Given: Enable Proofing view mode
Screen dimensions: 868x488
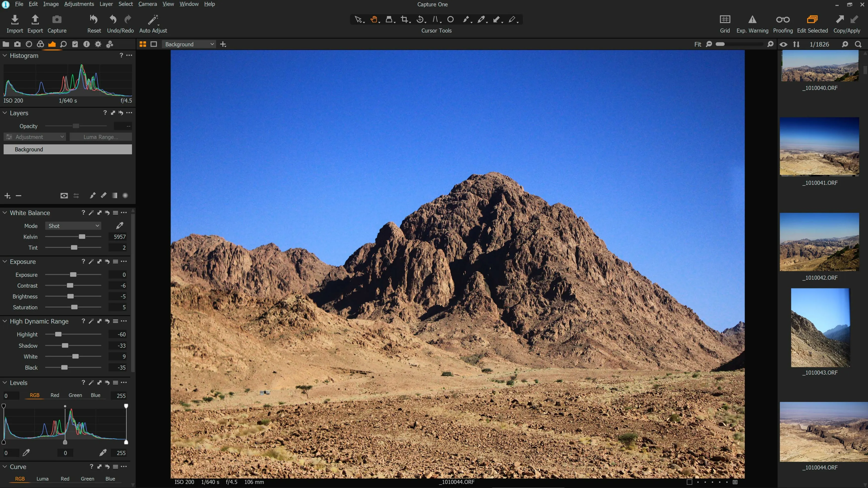Looking at the screenshot, I should [782, 20].
